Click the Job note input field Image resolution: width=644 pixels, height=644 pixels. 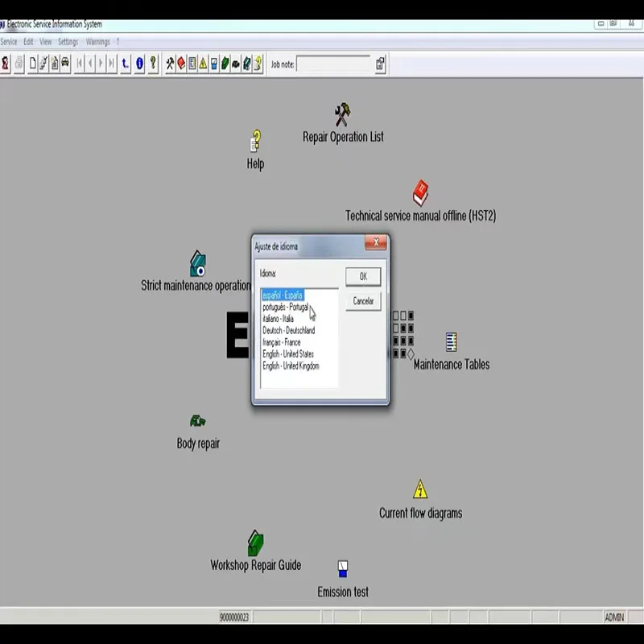click(x=333, y=64)
